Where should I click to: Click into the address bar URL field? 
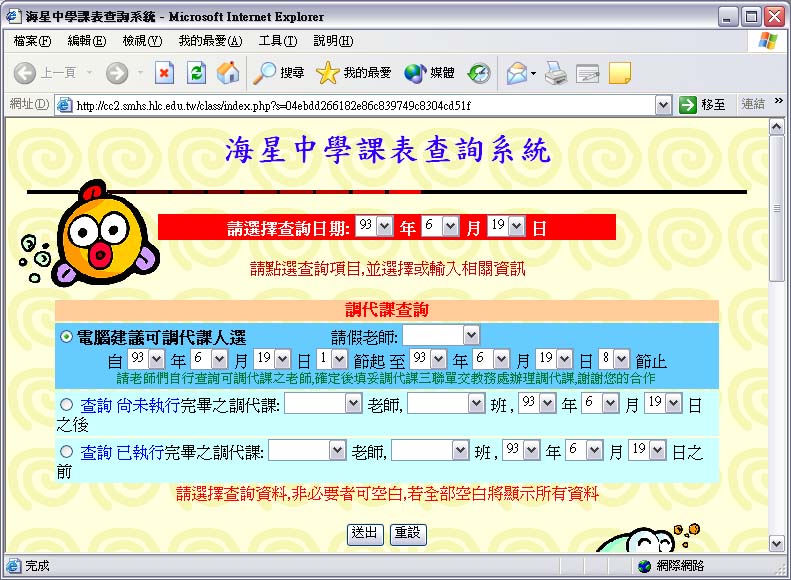(360, 105)
